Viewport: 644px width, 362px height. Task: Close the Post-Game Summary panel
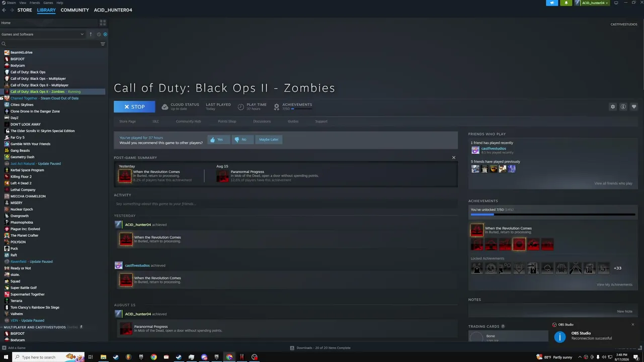coord(453,157)
